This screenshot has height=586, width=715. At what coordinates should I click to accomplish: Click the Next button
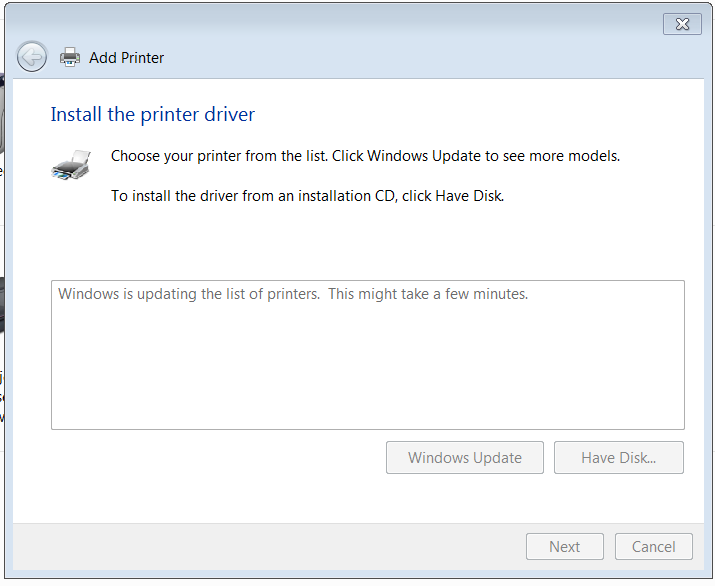click(x=564, y=547)
